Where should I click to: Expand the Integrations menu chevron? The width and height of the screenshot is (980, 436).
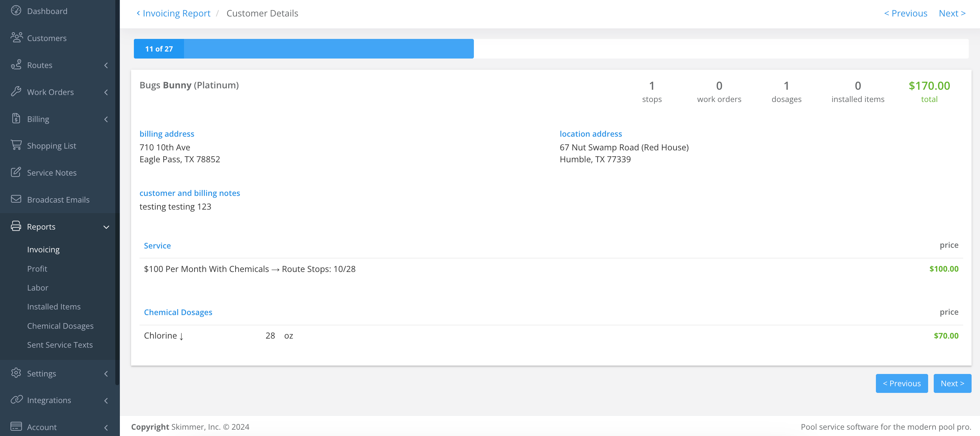(106, 401)
